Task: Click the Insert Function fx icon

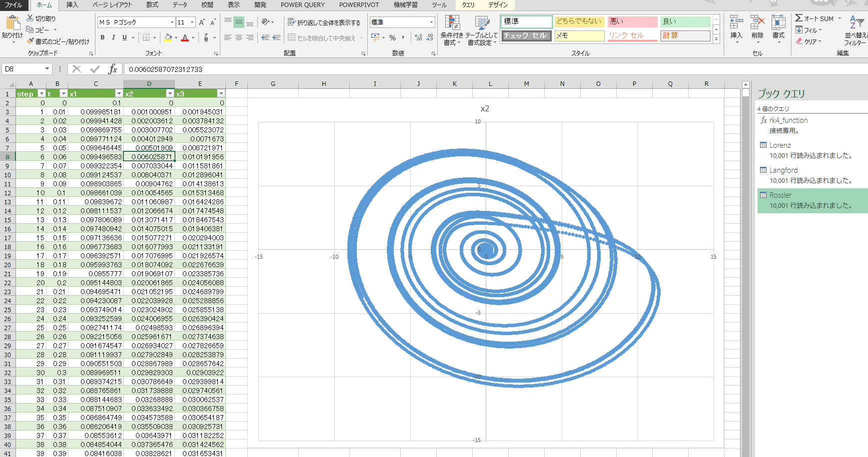Action: point(113,69)
